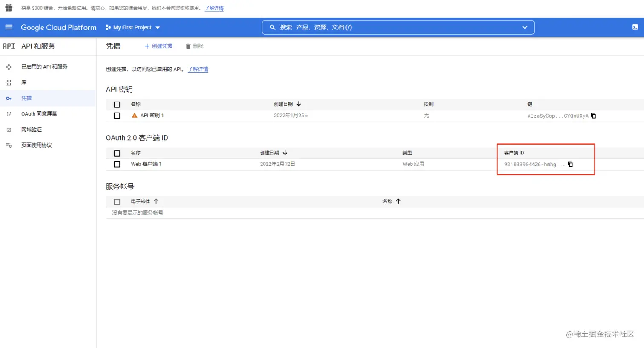This screenshot has height=348, width=644.
Task: Click the search magnifier icon
Action: pyautogui.click(x=273, y=27)
